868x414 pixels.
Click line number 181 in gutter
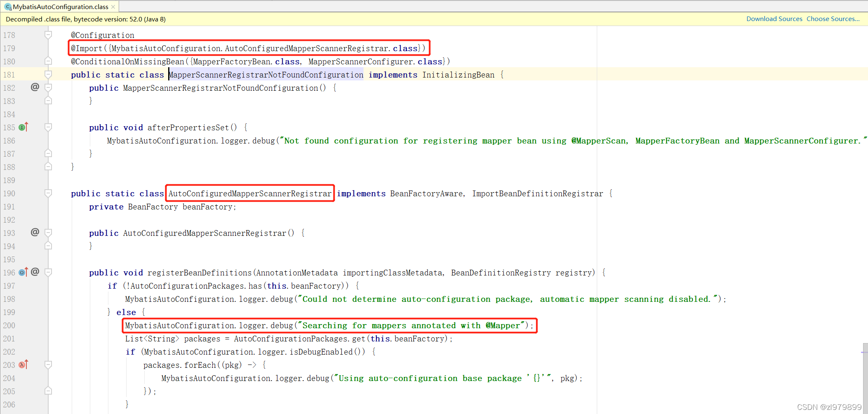coord(9,75)
